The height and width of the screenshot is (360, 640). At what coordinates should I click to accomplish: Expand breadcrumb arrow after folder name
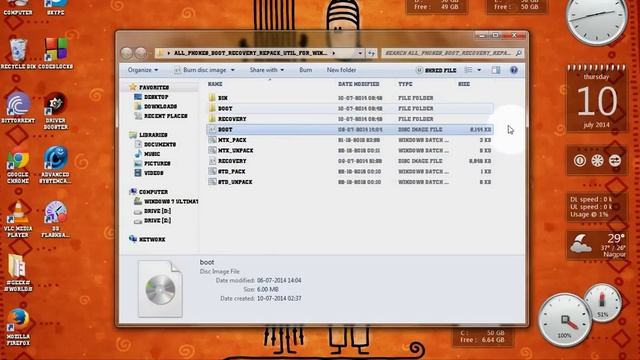point(333,53)
